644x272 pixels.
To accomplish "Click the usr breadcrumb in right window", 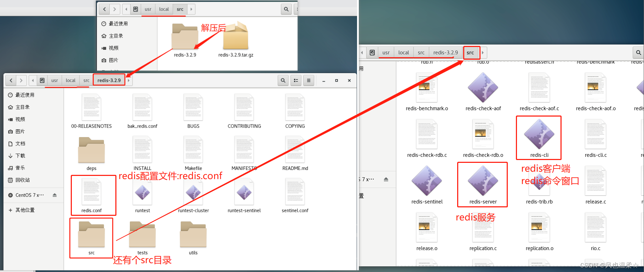I will (x=386, y=53).
